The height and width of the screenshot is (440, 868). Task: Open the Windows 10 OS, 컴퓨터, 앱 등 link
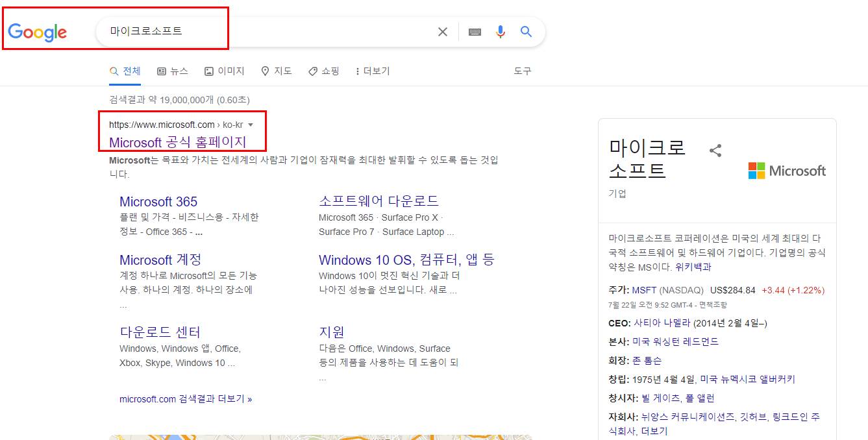pos(406,260)
